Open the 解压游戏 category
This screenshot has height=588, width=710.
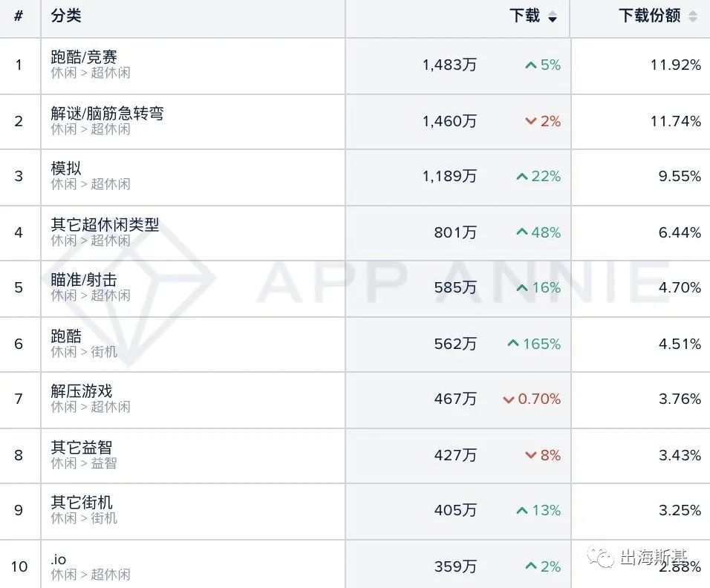coord(82,391)
